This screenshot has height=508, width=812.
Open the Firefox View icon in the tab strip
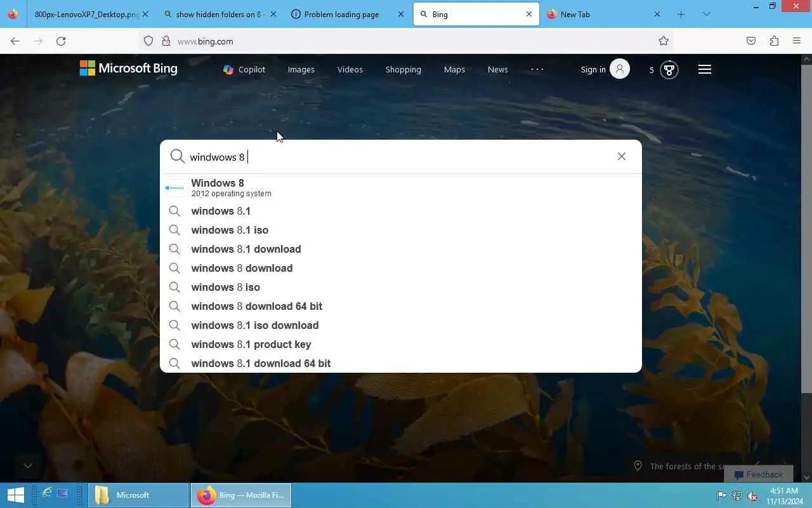13,14
